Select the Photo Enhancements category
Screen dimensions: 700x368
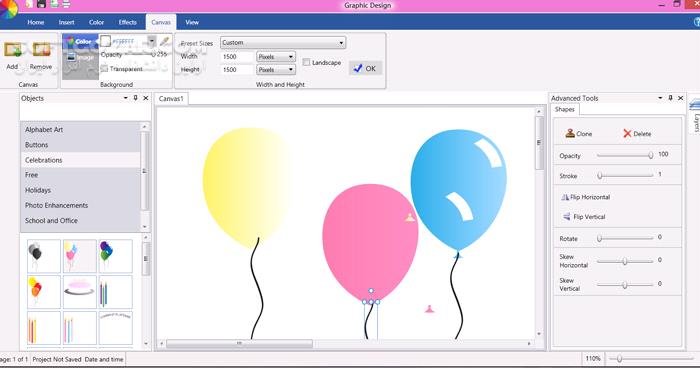80,205
